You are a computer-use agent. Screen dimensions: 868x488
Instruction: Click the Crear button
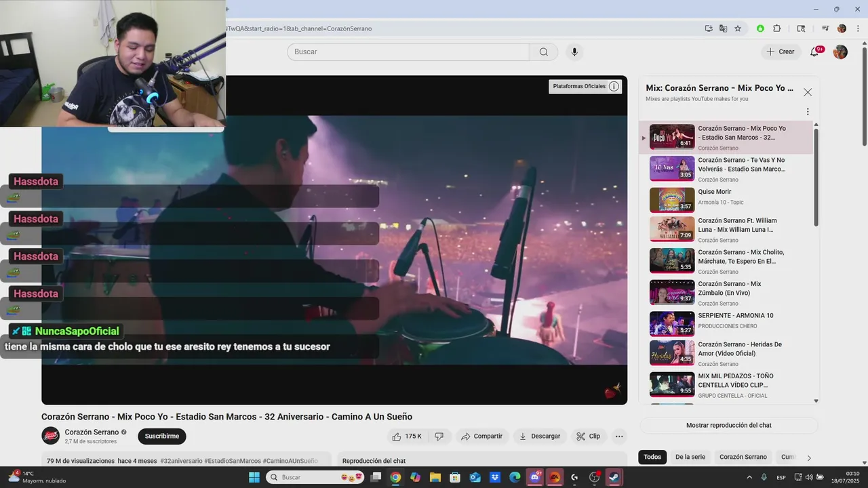point(780,52)
